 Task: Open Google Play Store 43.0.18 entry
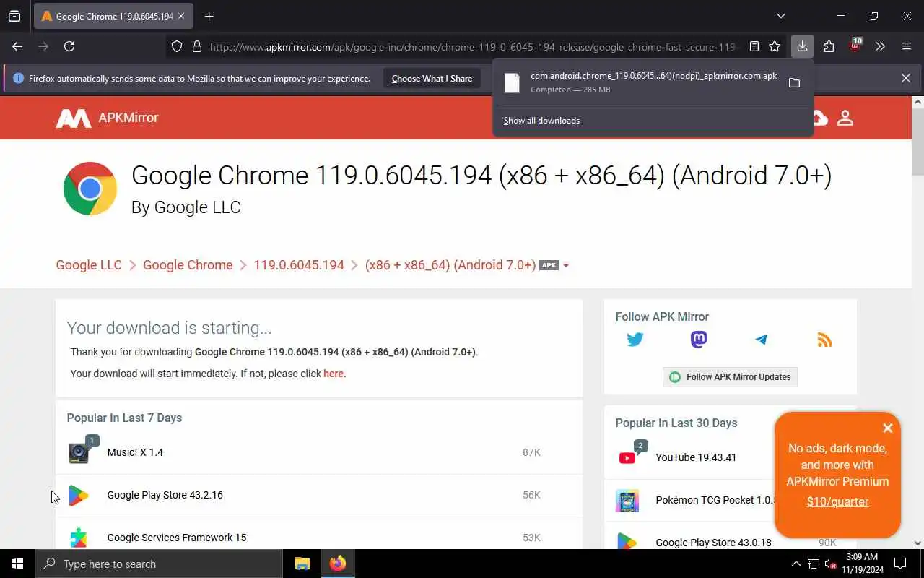click(x=713, y=543)
